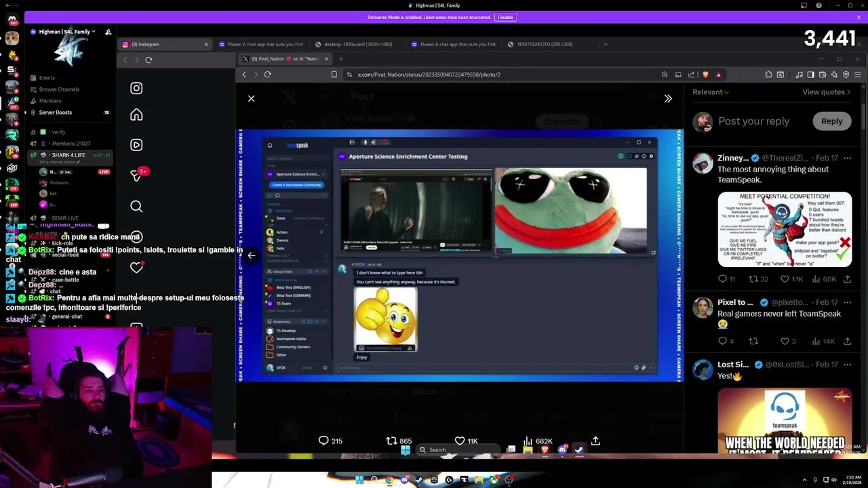The width and height of the screenshot is (868, 488).
Task: Open Lost Si's TeamSpeak meme image
Action: click(x=785, y=420)
